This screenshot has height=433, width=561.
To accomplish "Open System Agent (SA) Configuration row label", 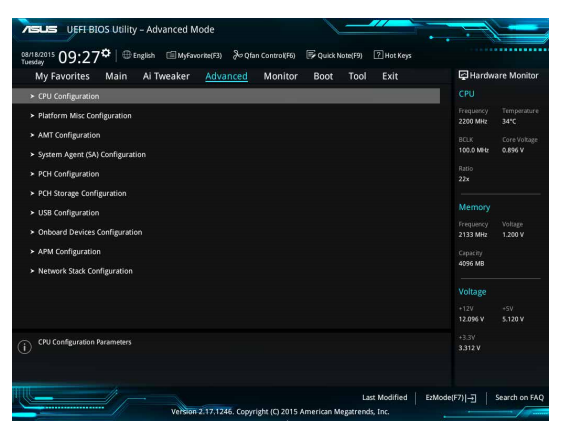I will coord(92,154).
